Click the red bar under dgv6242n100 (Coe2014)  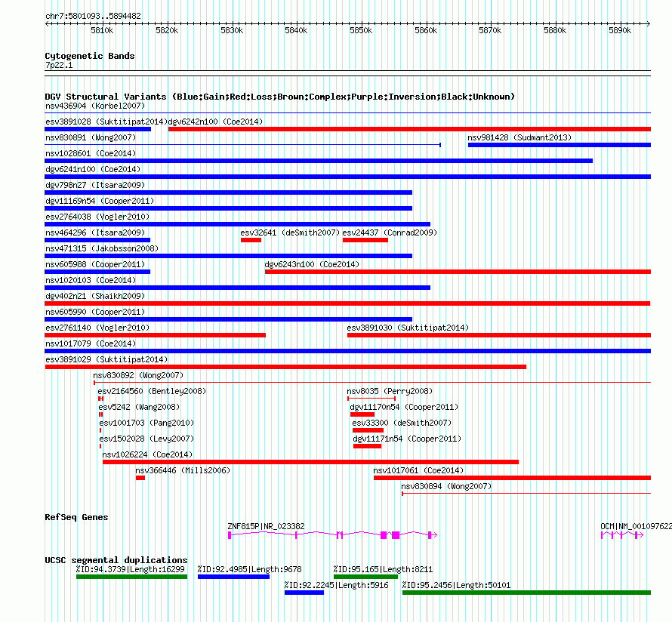point(409,129)
